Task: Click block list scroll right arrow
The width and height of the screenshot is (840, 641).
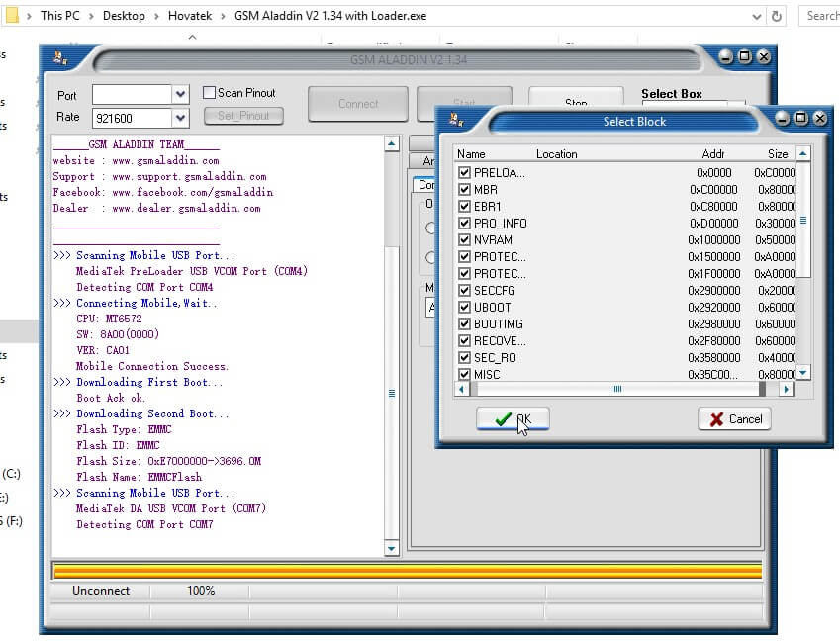Action: [786, 389]
